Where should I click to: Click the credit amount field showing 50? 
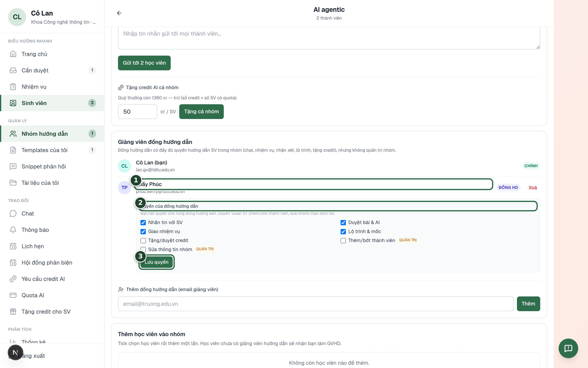point(138,111)
